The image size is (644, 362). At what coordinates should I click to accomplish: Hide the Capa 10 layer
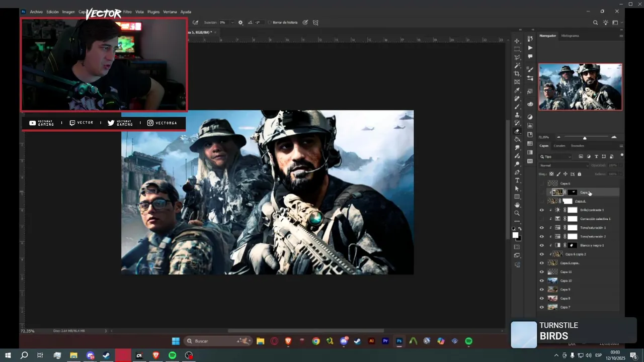(542, 281)
